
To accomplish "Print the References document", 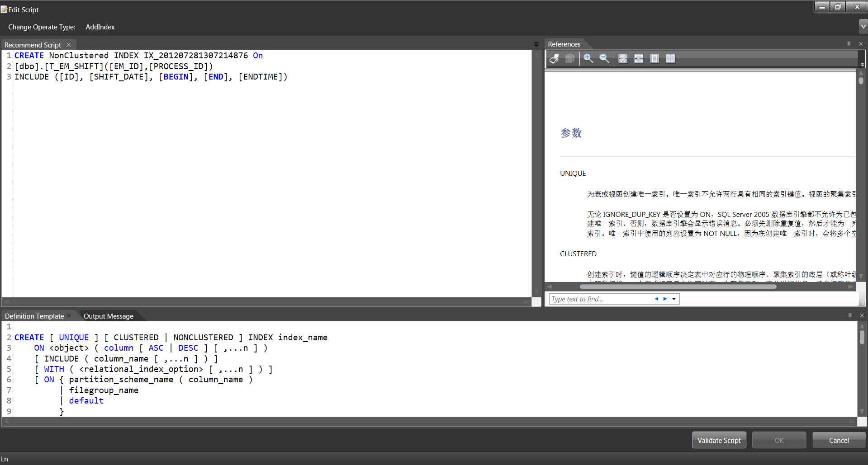I will [x=554, y=59].
